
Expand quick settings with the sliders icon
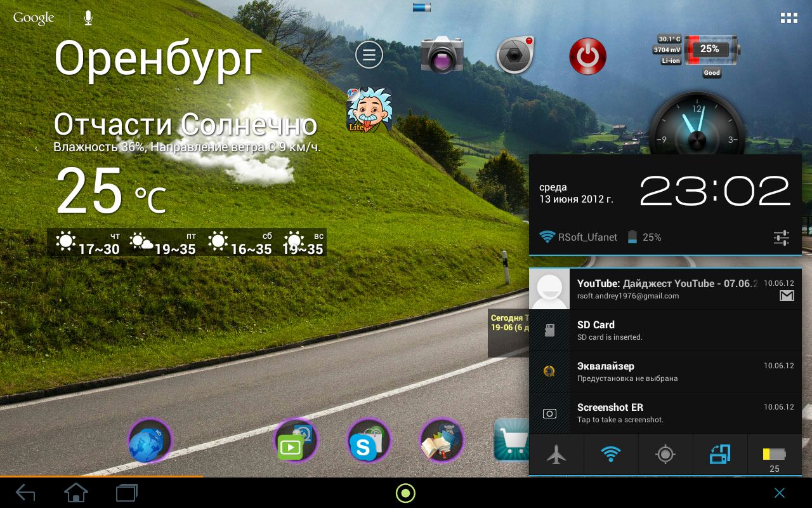[781, 237]
